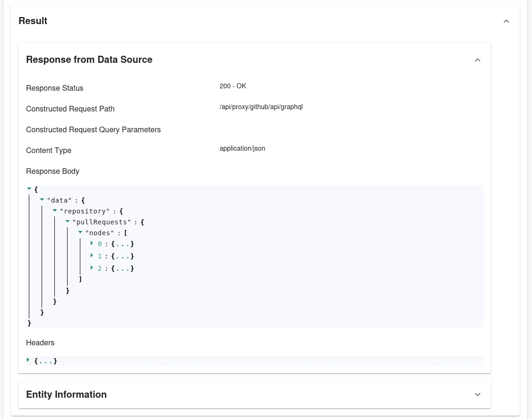Select the "200 - OK" status text
This screenshot has height=419, width=532.
(x=233, y=86)
